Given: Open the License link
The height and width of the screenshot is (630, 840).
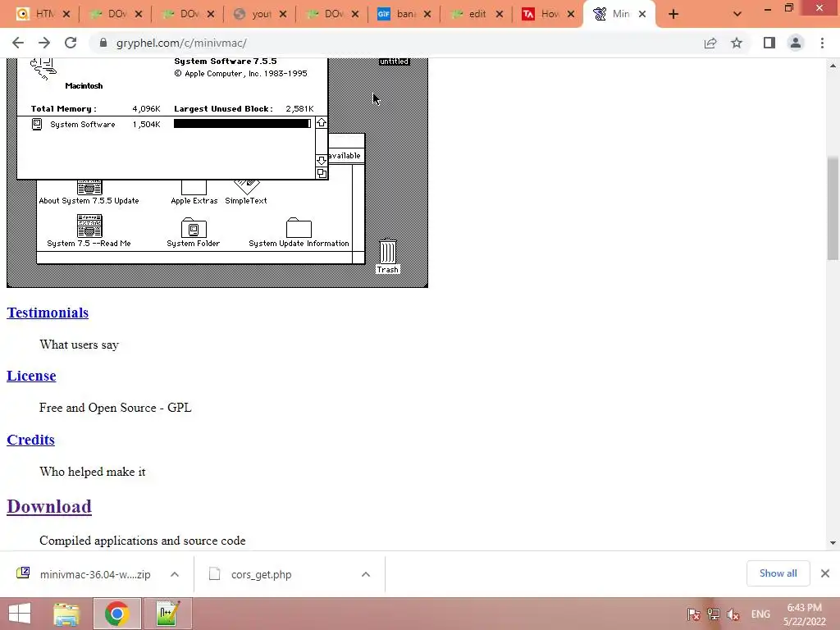Looking at the screenshot, I should 31,376.
